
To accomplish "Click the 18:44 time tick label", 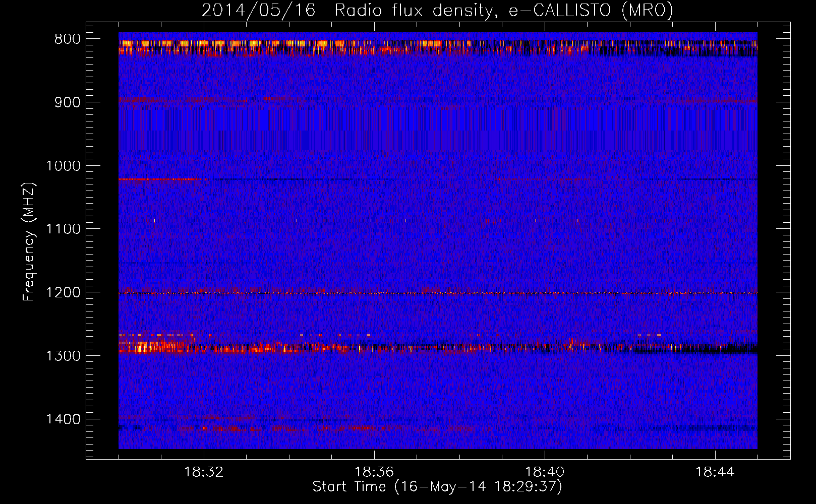I will [x=715, y=472].
